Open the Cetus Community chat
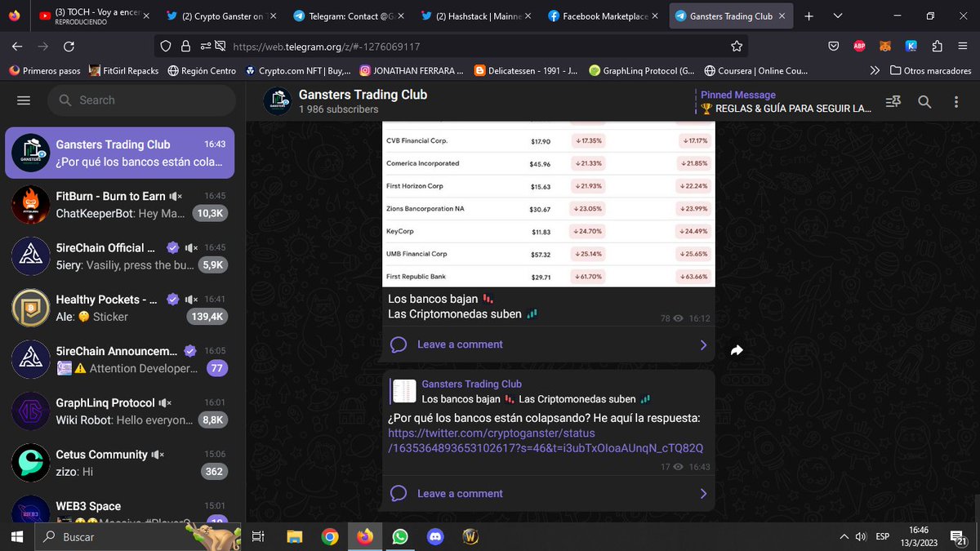 (x=120, y=463)
